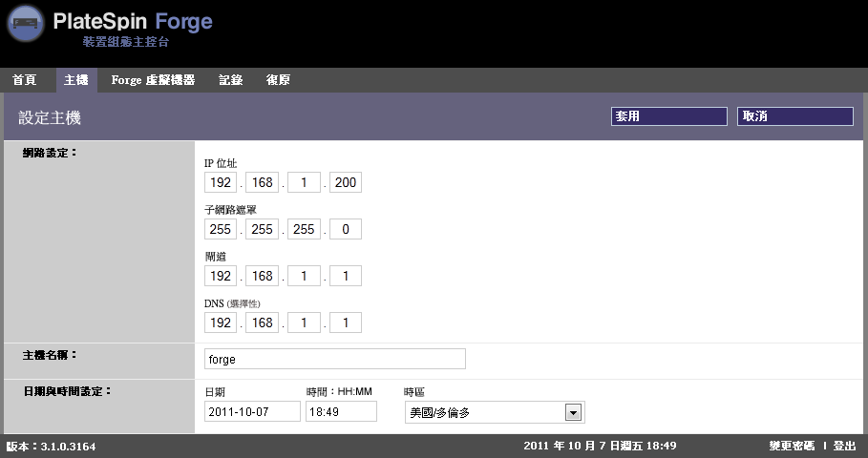
Task: Click the 登出 logout link
Action: click(x=845, y=446)
